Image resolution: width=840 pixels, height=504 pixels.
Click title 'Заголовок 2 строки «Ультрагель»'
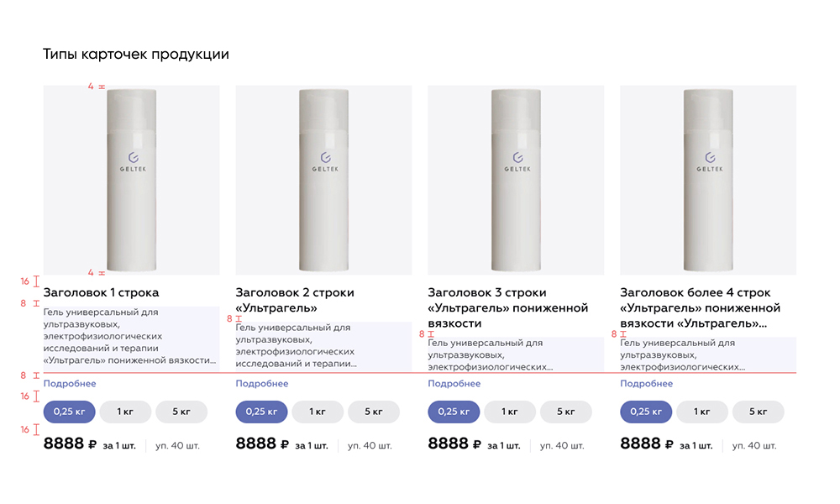295,300
